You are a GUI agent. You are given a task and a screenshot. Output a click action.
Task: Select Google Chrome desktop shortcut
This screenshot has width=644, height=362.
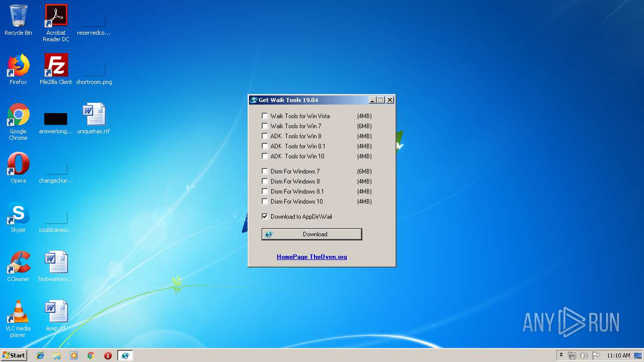(18, 122)
